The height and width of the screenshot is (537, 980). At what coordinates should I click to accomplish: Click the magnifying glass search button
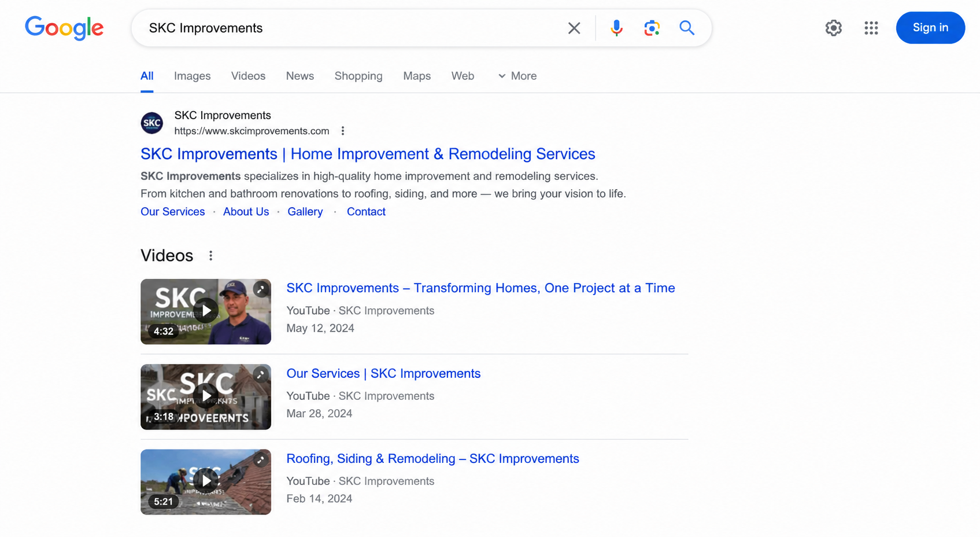(x=687, y=28)
